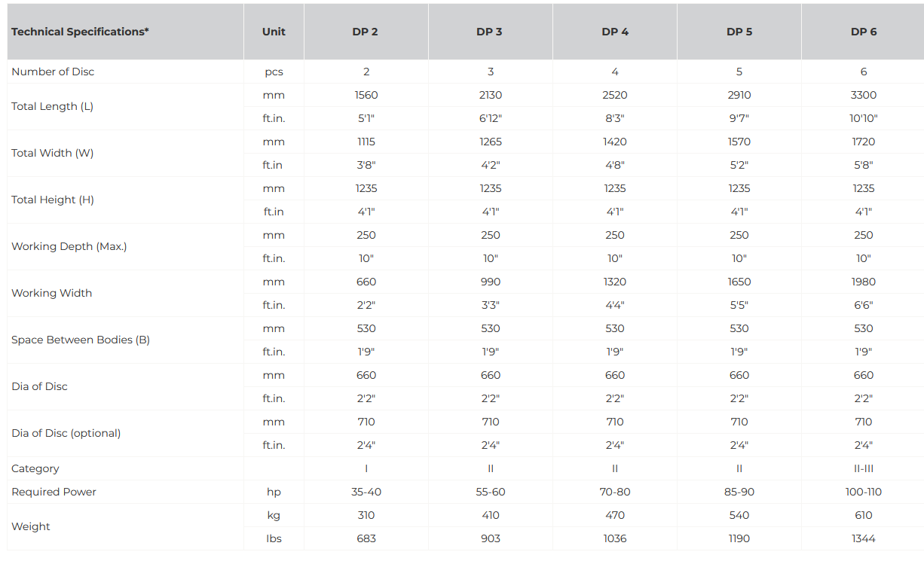The height and width of the screenshot is (561, 924).
Task: Select the Working Depth (Max.) label
Action: 69,246
